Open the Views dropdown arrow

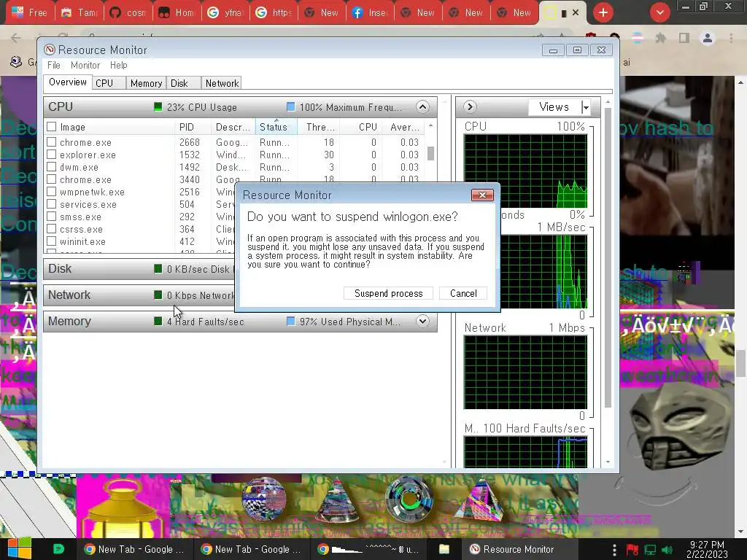(x=586, y=107)
